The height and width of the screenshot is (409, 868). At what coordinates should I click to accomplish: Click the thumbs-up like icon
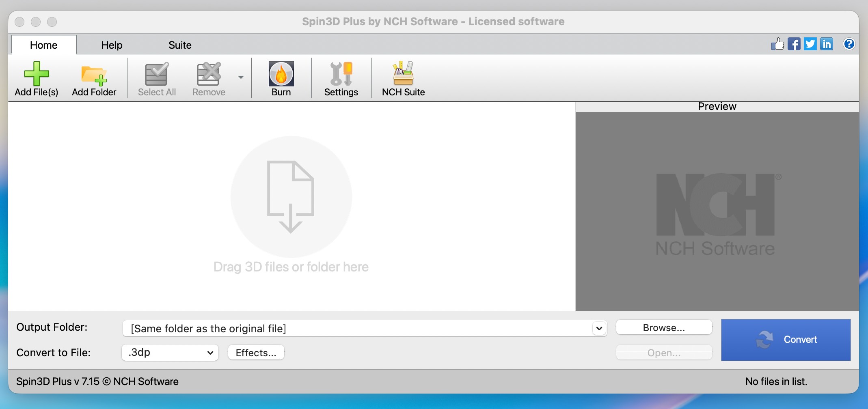click(x=777, y=44)
